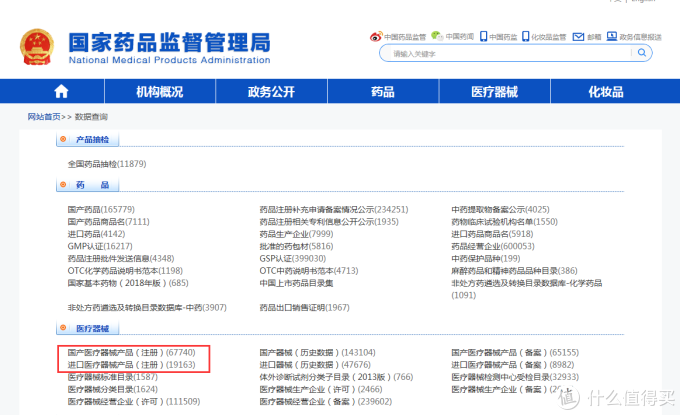This screenshot has height=415, width=680.
Task: Open 药品注册批件发送信息(4348) link
Action: pyautogui.click(x=121, y=258)
